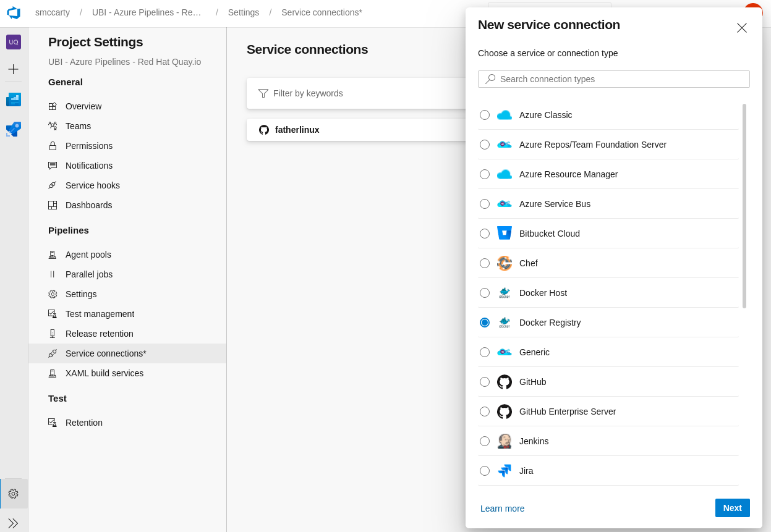Click the Next button

point(732,508)
